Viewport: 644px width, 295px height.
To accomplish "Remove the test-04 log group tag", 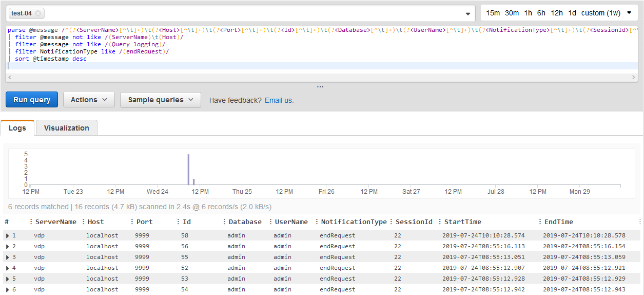I will (x=39, y=13).
